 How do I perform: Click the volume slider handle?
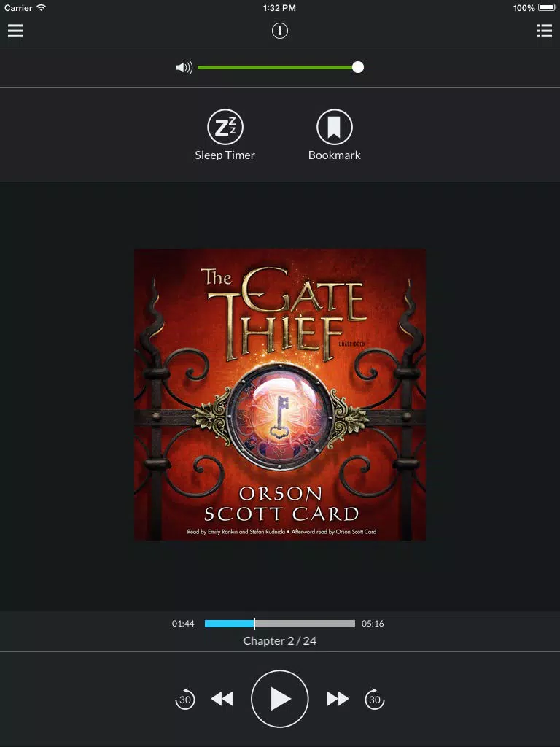(x=358, y=68)
